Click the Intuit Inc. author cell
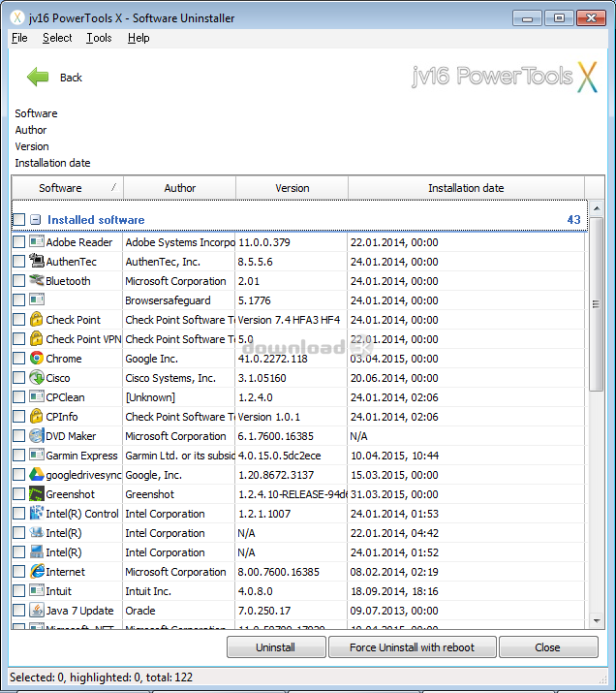 pyautogui.click(x=179, y=591)
